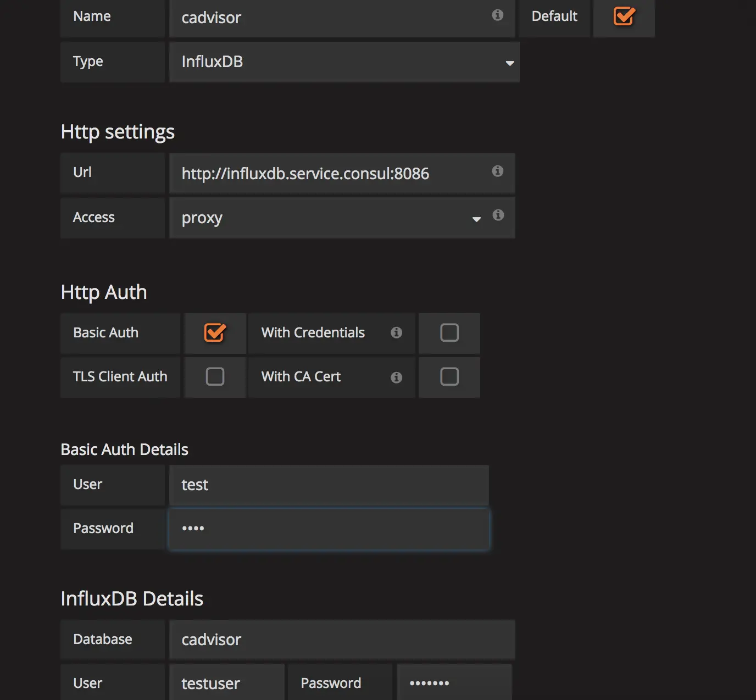
Task: Enable the With Credentials checkbox
Action: [x=449, y=332]
